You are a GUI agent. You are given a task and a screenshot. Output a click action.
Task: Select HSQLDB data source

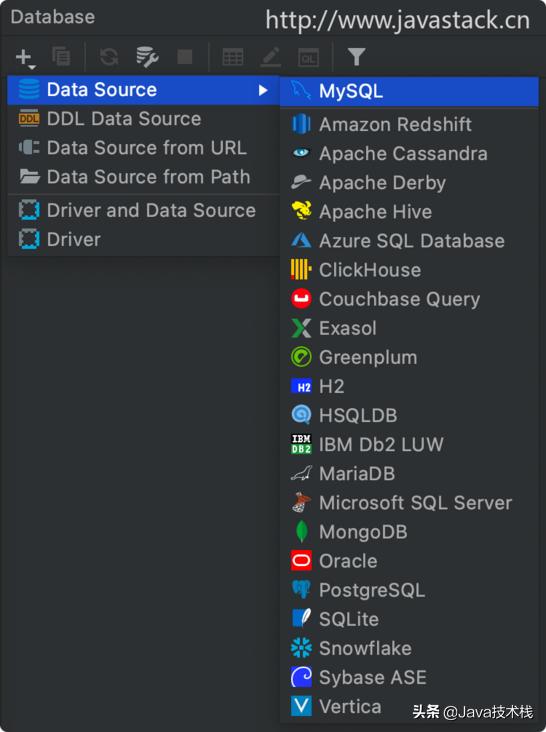click(409, 415)
